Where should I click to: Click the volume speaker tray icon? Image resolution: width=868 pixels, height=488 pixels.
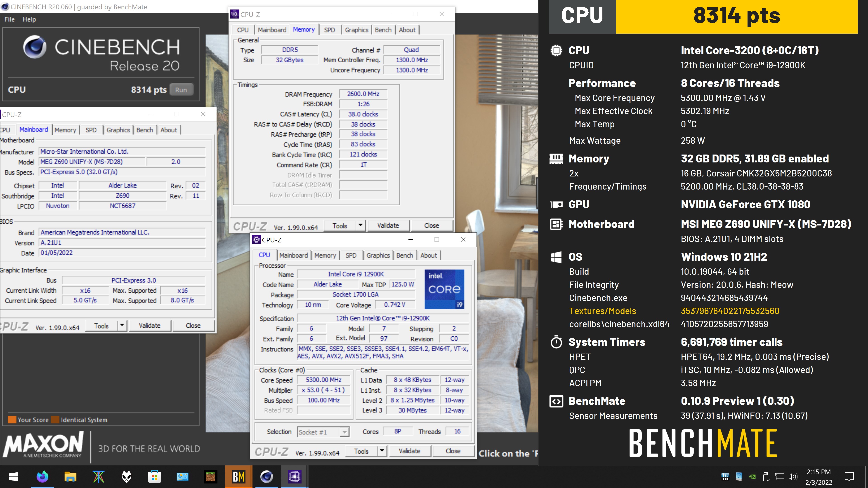pyautogui.click(x=793, y=476)
